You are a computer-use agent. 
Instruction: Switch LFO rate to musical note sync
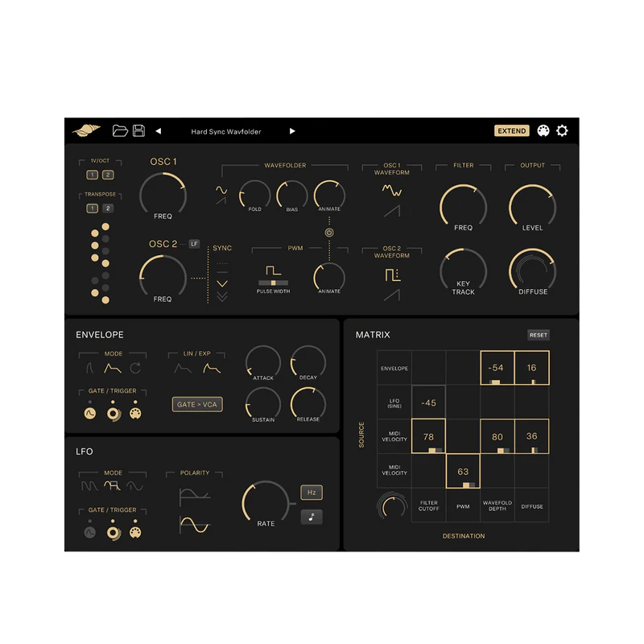click(312, 517)
